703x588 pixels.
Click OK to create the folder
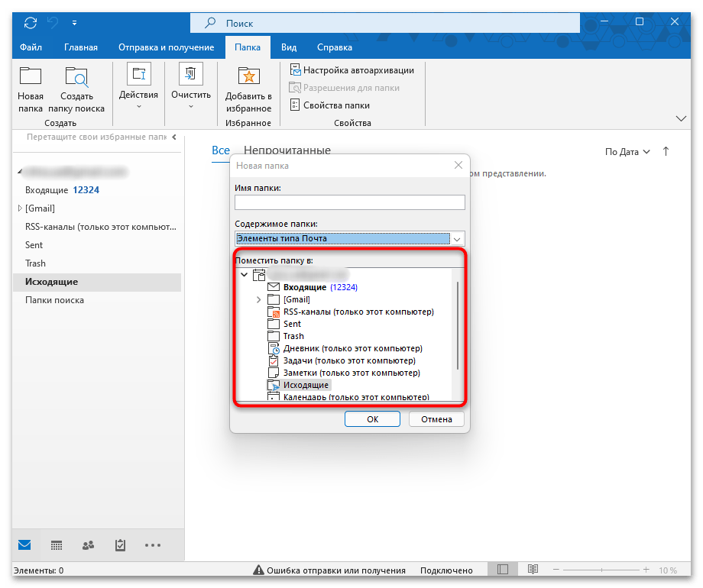(x=372, y=418)
